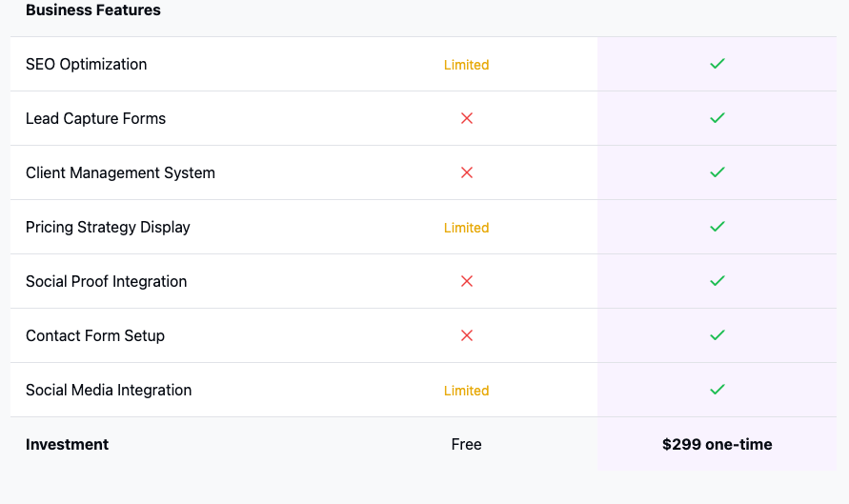Viewport: 849px width, 504px height.
Task: Click the green checkmark in SEO Optimization row
Action: click(x=717, y=64)
